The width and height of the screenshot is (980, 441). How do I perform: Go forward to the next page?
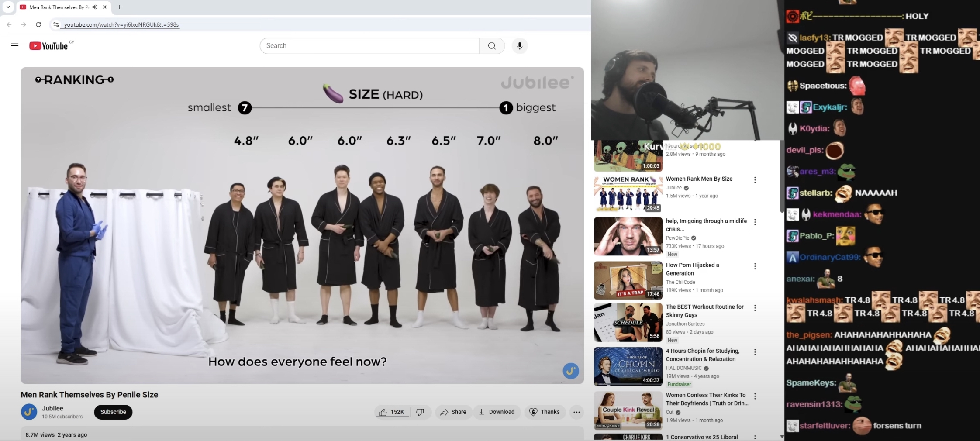coord(24,24)
